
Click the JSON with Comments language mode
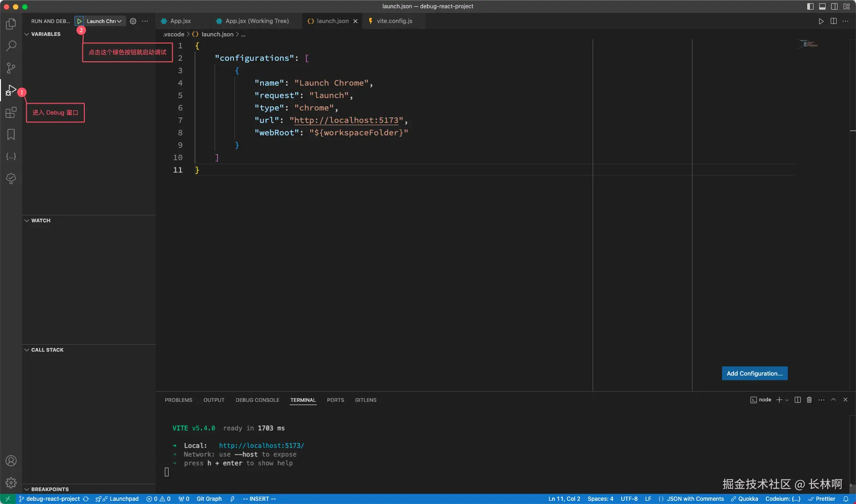[x=695, y=499]
